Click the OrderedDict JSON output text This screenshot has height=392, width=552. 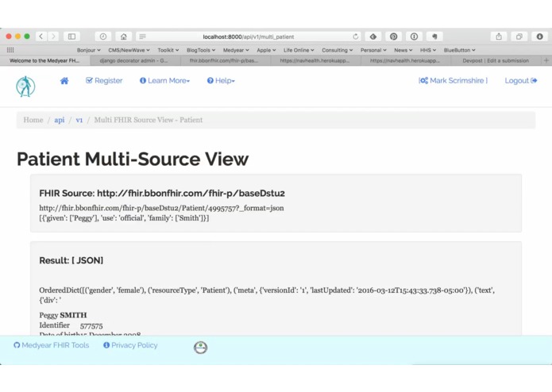[x=267, y=295]
